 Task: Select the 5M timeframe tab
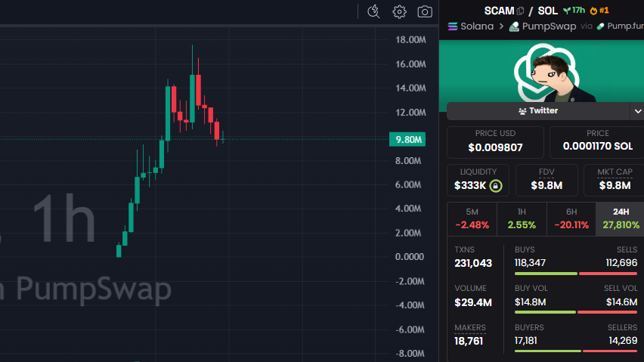click(x=472, y=218)
